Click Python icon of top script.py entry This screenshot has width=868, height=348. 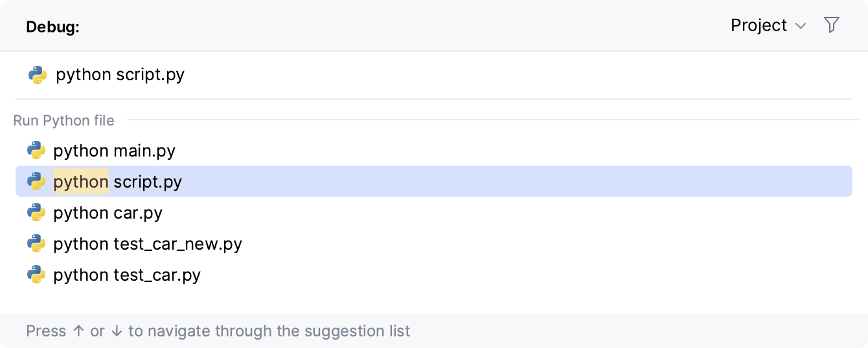[x=38, y=75]
